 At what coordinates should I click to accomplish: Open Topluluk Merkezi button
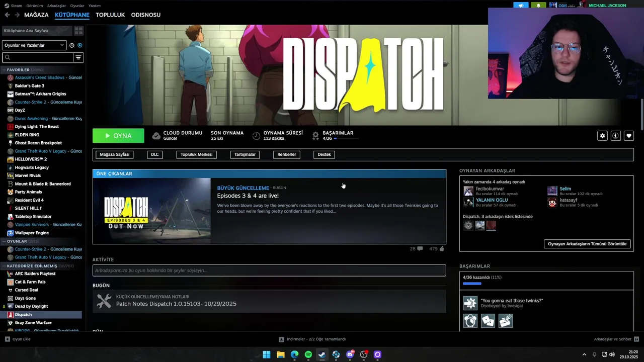coord(197,154)
